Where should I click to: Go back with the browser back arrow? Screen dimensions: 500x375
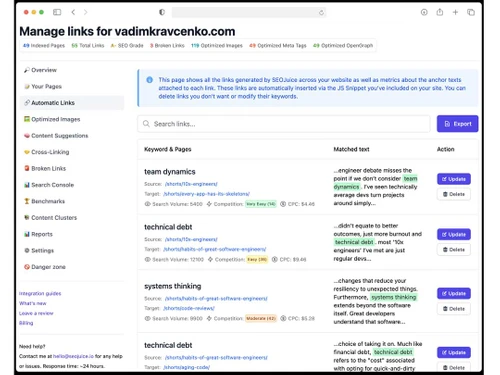point(73,12)
